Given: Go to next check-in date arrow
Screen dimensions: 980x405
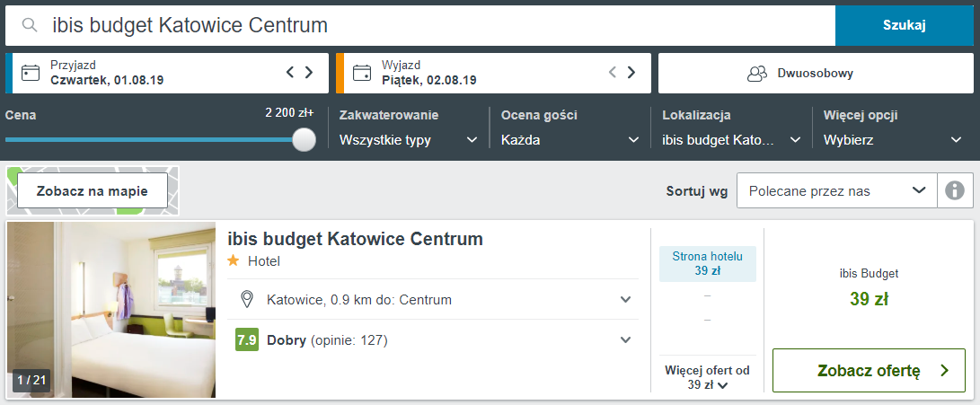Looking at the screenshot, I should [309, 73].
